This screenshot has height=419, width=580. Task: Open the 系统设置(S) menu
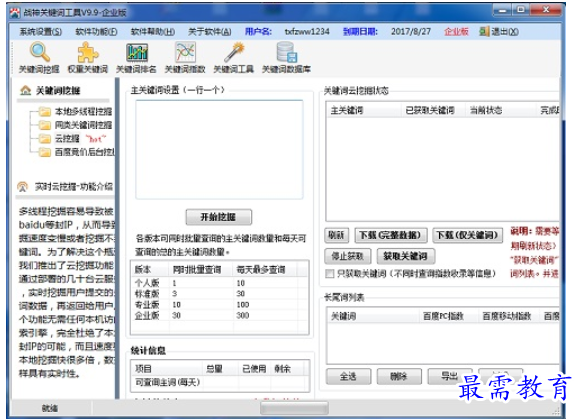coord(40,32)
